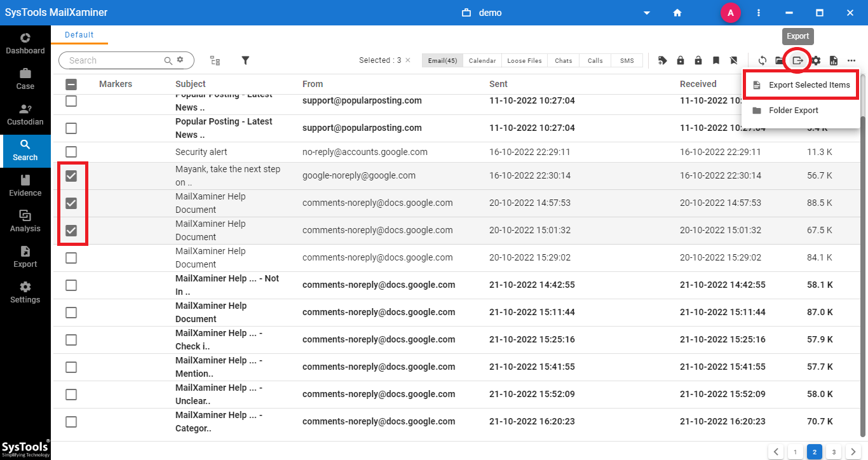This screenshot has height=460, width=868.
Task: Uncheck email sent 20-10-2022 14:57:53
Action: coord(71,203)
